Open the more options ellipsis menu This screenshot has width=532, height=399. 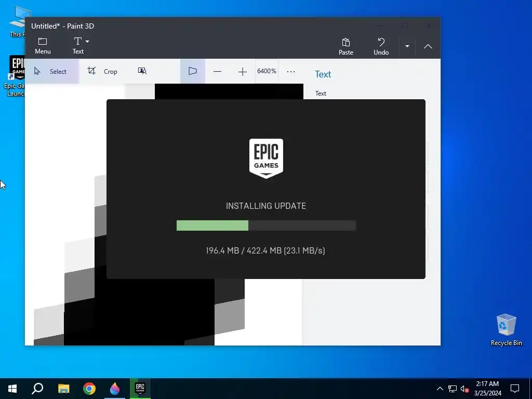[x=291, y=72]
